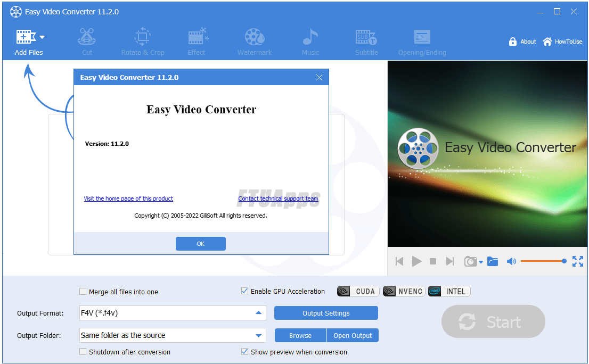Open the Music tool
This screenshot has width=589, height=364.
coord(310,42)
